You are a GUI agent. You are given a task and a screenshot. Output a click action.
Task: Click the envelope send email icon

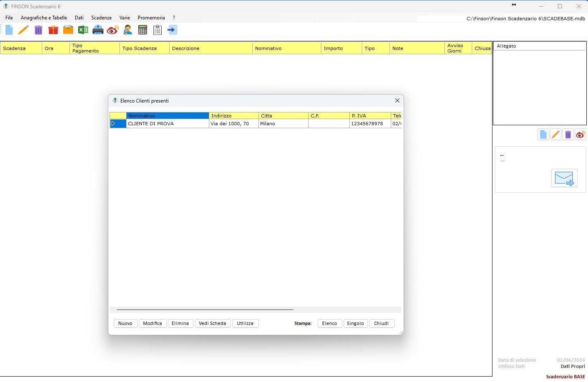coord(564,178)
